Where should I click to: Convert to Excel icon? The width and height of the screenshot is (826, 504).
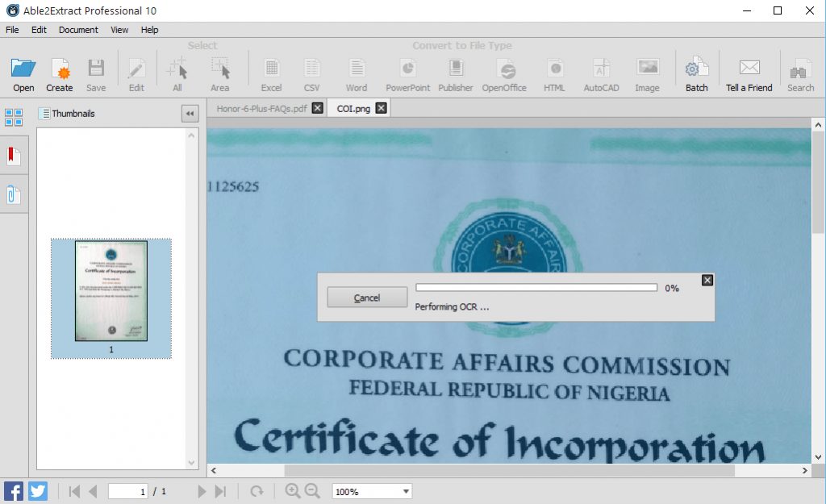pos(271,69)
